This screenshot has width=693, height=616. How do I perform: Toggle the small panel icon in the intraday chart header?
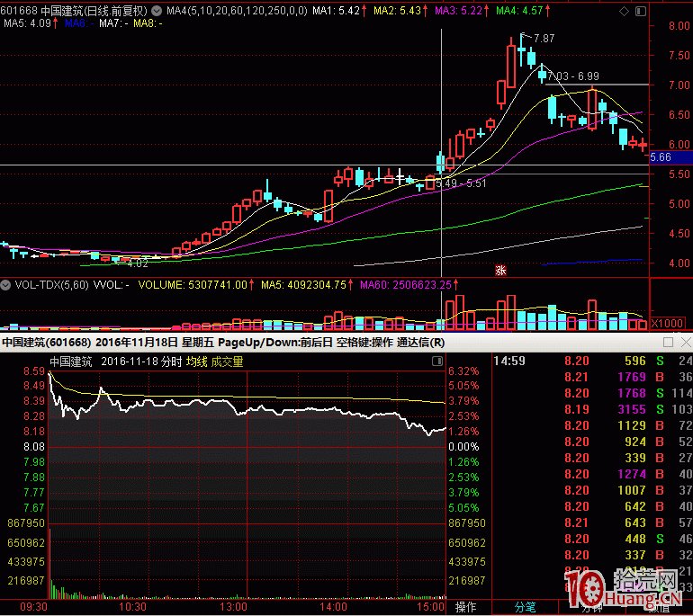click(437, 362)
